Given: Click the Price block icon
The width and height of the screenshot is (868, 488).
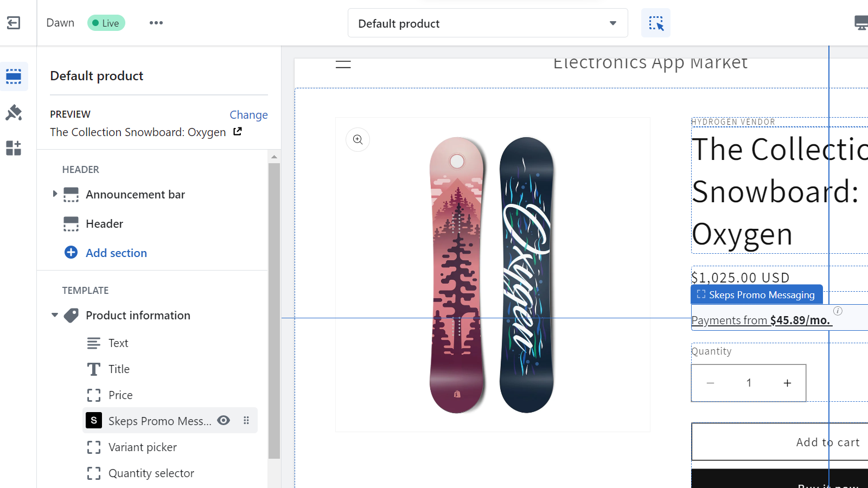Looking at the screenshot, I should [94, 395].
